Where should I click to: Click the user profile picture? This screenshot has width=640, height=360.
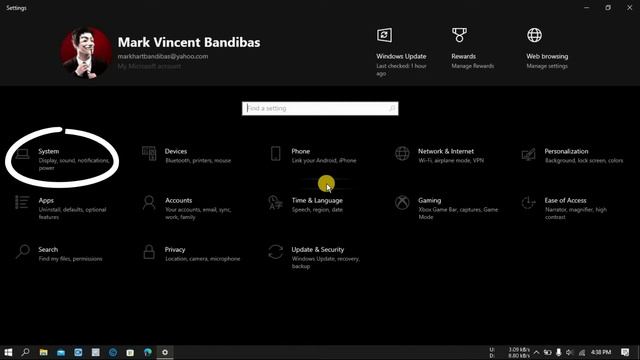click(x=86, y=52)
